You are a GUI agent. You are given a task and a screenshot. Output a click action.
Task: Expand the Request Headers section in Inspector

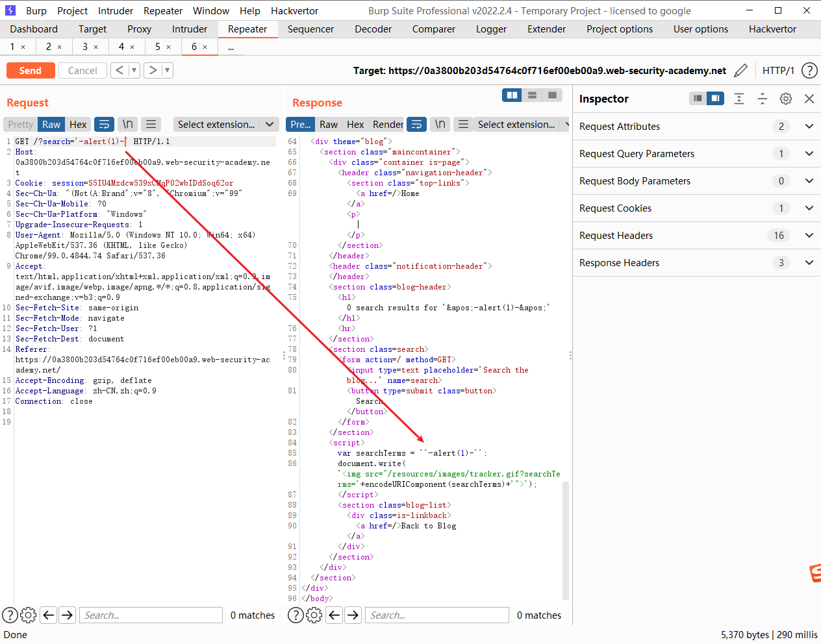point(808,235)
